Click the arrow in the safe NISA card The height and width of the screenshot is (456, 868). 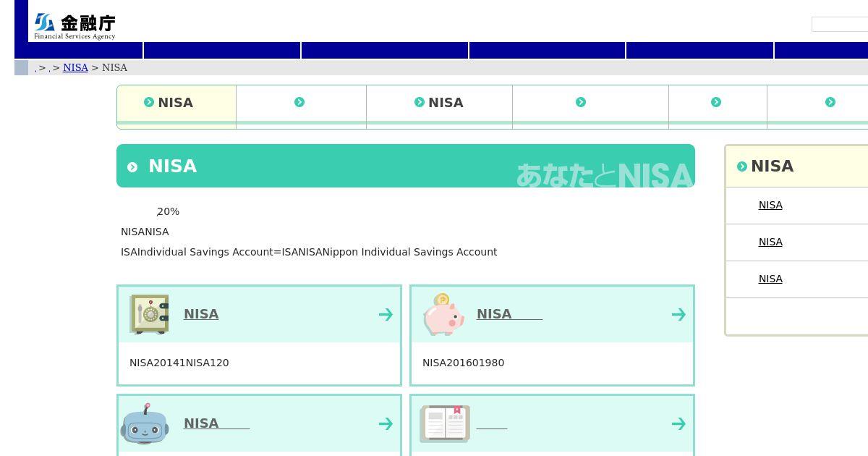pyautogui.click(x=386, y=314)
